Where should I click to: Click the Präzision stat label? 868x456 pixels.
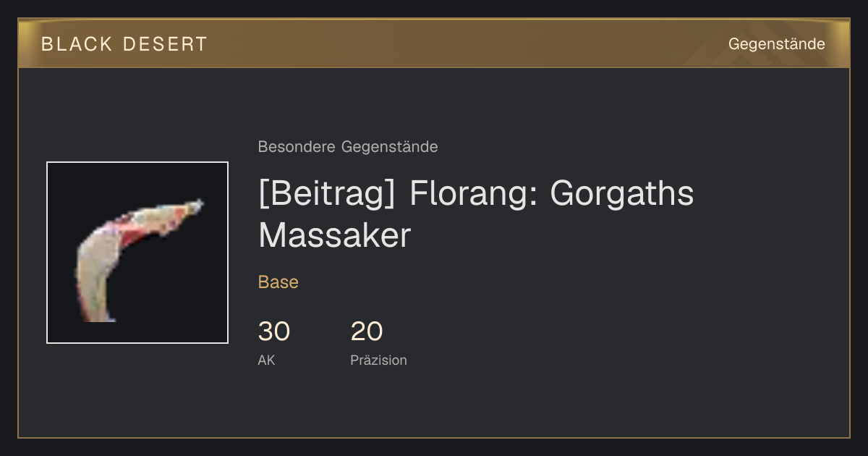[x=378, y=360]
